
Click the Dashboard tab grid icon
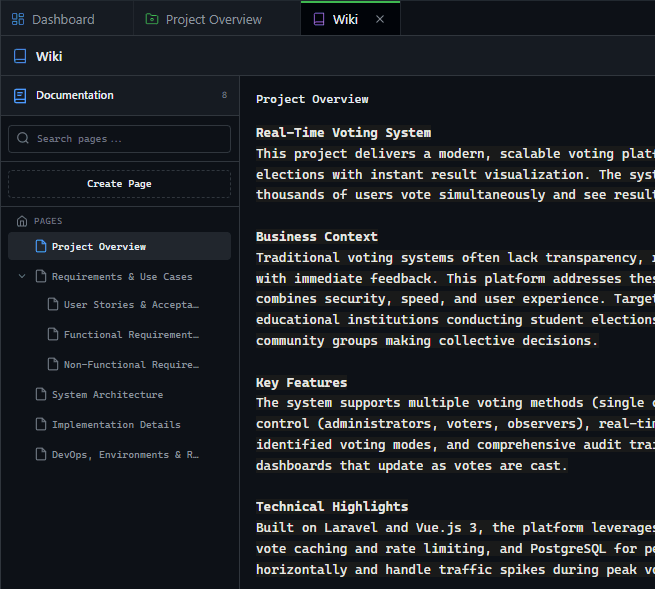click(19, 19)
